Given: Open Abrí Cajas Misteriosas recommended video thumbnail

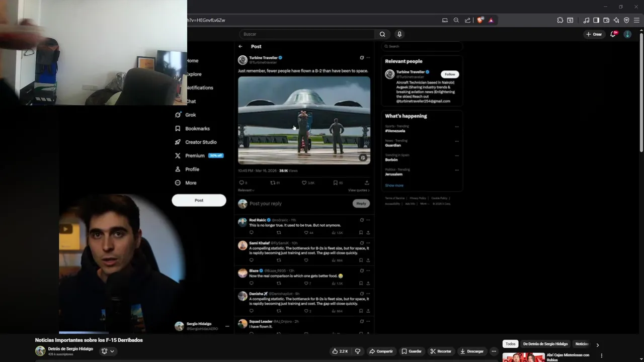Looking at the screenshot, I should coord(524,357).
